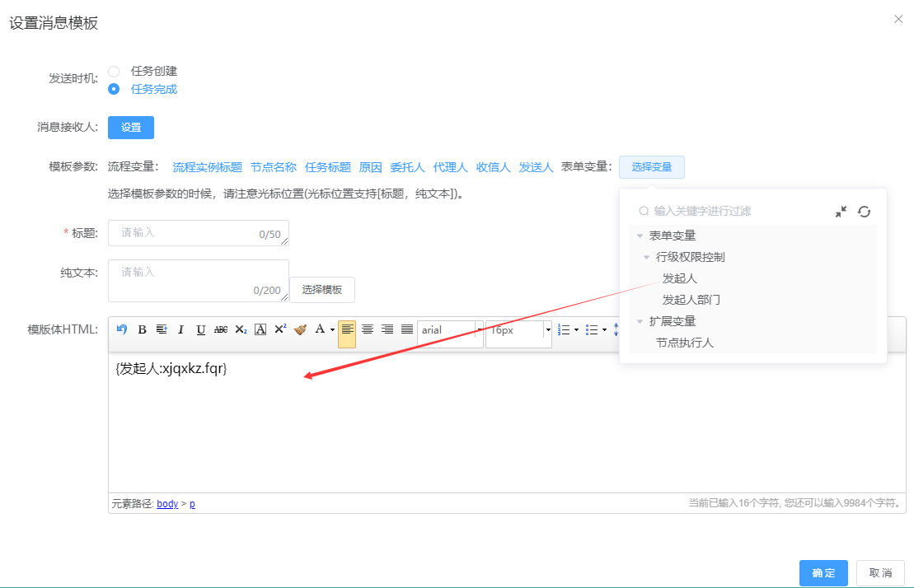Click body link in element path
The width and height of the screenshot is (914, 588).
[167, 503]
